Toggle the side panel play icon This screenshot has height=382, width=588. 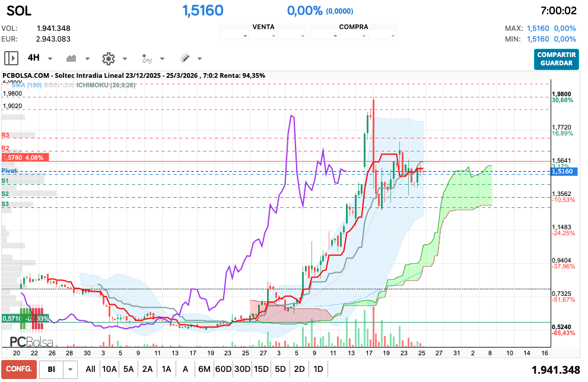click(11, 58)
